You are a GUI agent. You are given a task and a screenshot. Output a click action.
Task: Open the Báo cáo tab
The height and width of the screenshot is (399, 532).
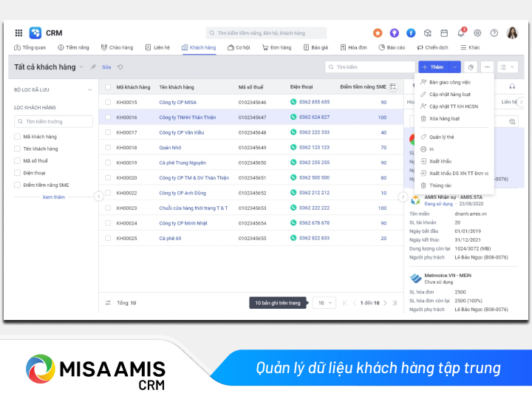pos(392,47)
